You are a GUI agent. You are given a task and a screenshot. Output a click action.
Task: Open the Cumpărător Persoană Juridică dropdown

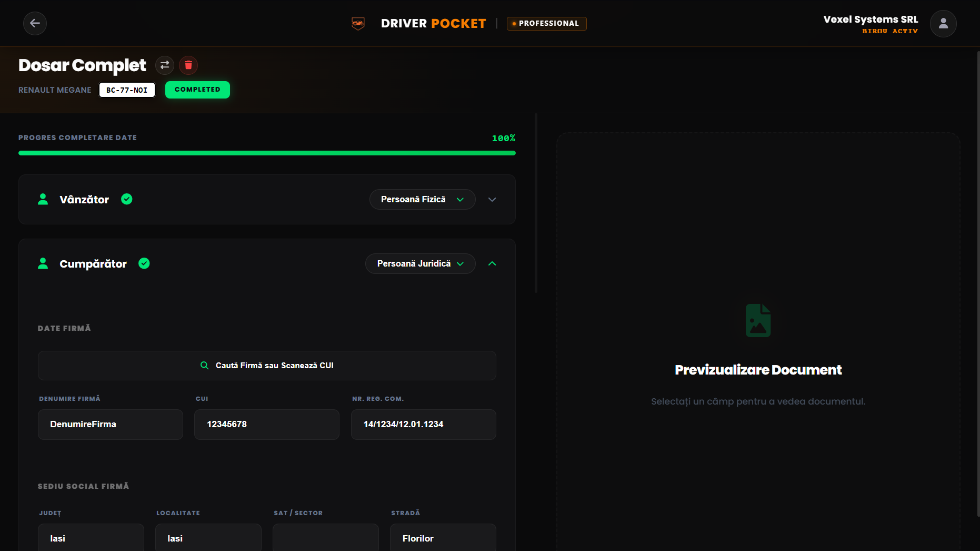point(421,264)
